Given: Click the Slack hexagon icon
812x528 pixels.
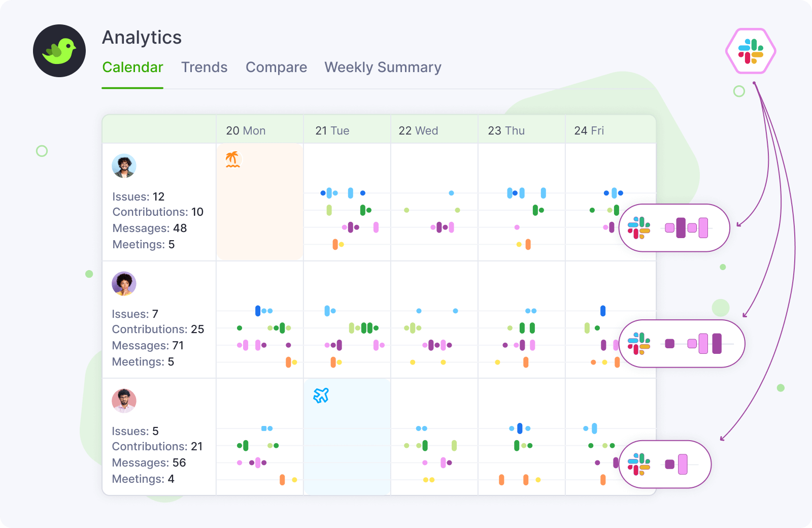Looking at the screenshot, I should [x=751, y=51].
